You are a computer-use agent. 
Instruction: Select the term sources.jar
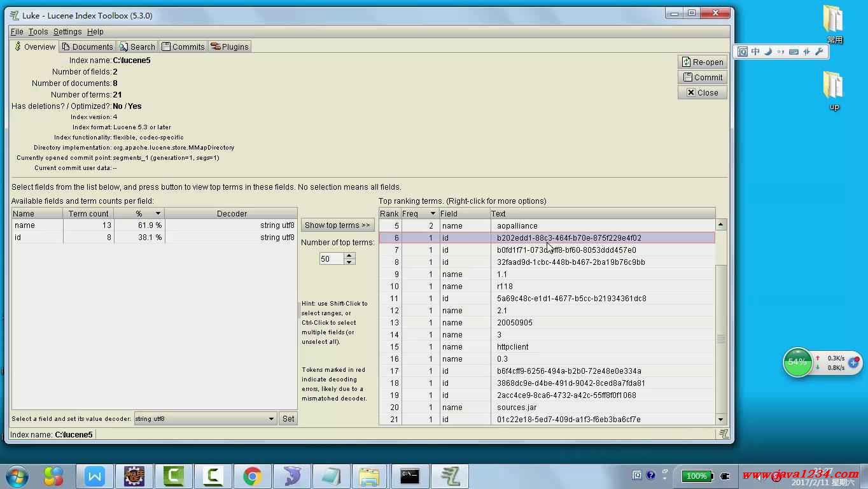(x=547, y=407)
